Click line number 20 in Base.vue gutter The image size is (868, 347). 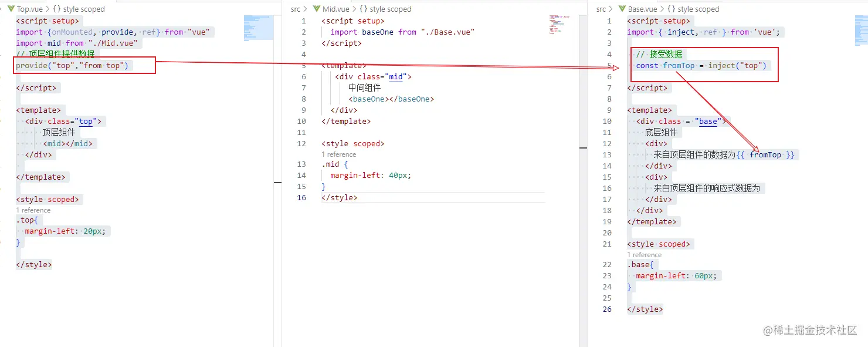pyautogui.click(x=607, y=233)
